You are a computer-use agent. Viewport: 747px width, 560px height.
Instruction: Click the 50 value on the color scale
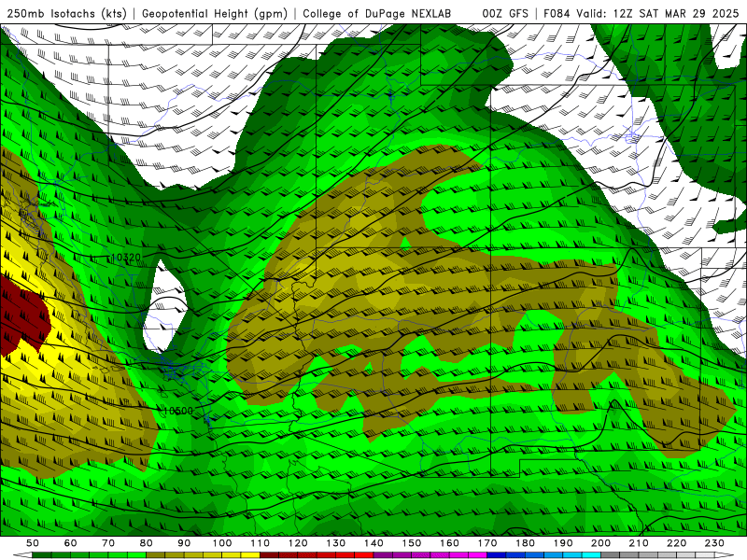tap(33, 543)
